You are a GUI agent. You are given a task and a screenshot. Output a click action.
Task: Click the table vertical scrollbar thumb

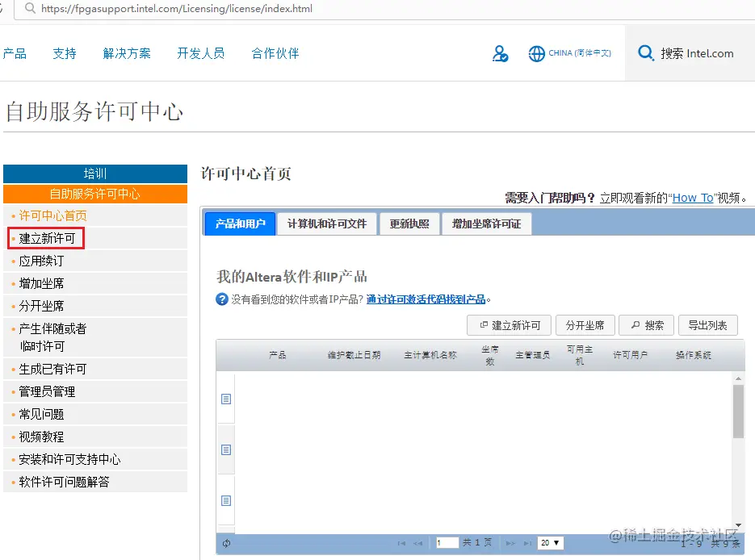pyautogui.click(x=738, y=412)
